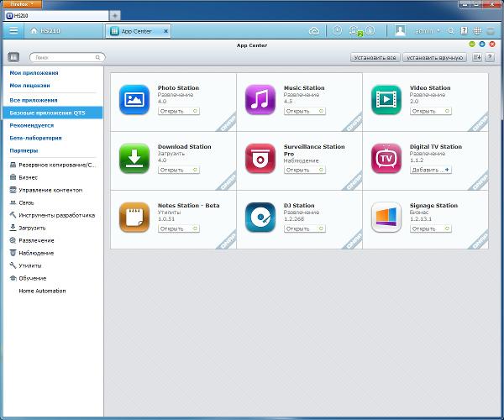This screenshot has width=504, height=420.
Task: Select Базовые приложения QTS category
Action: (x=53, y=113)
